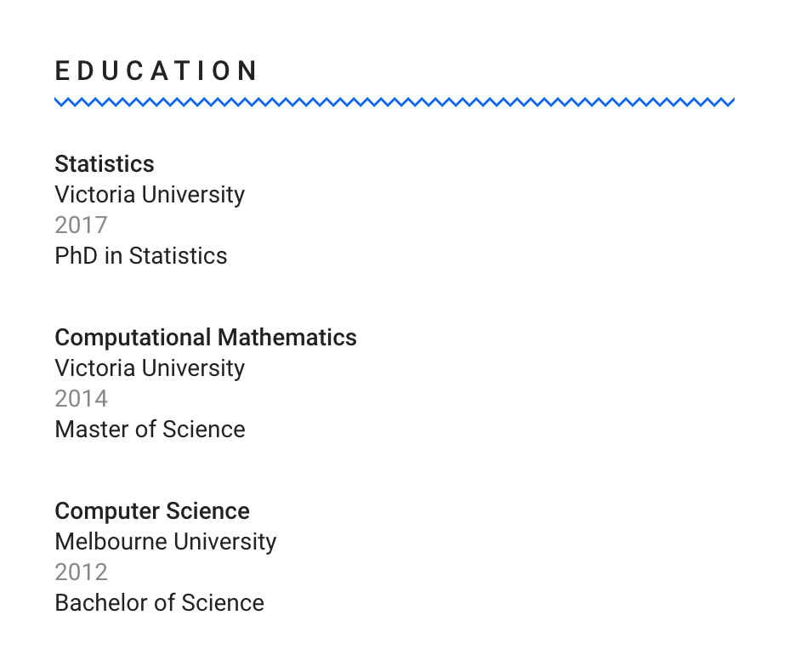Screen dimensions: 789x672
Task: Click the Computer Science heading
Action: pos(152,511)
